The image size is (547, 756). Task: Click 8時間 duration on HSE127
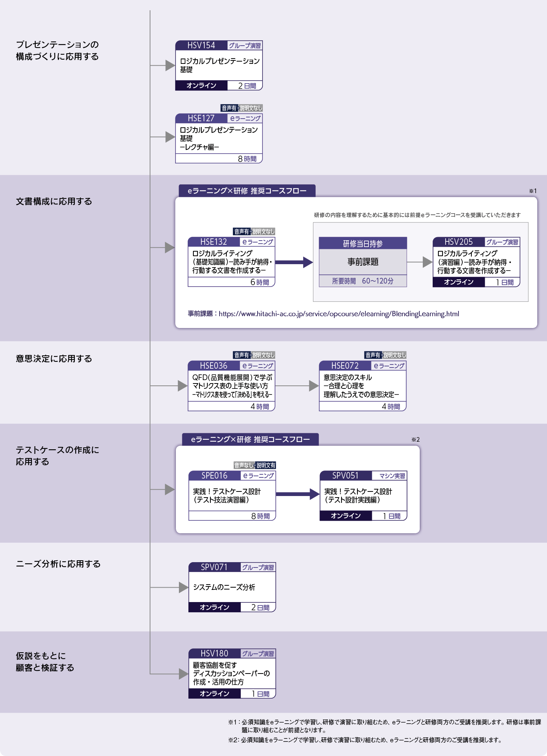coord(247,159)
